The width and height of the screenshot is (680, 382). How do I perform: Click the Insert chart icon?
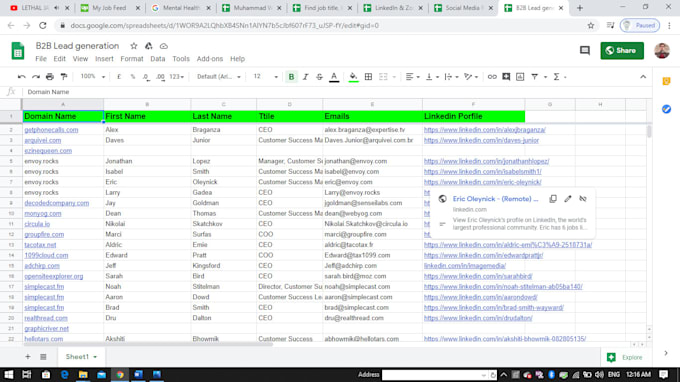pos(520,77)
